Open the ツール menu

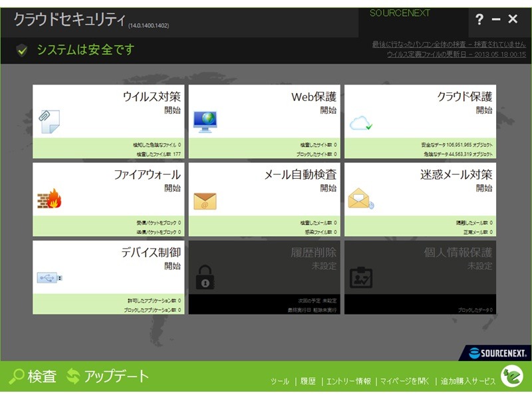pos(280,381)
